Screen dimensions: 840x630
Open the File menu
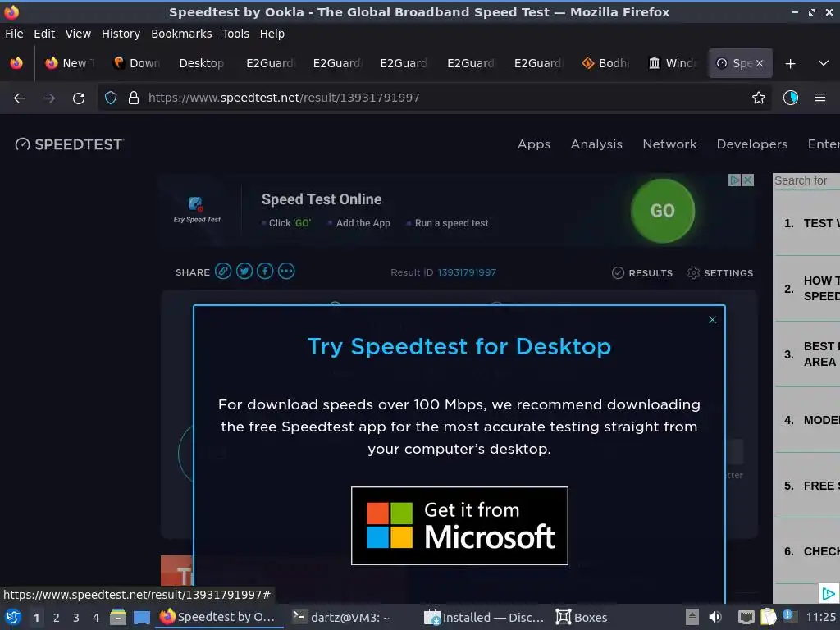pos(14,34)
